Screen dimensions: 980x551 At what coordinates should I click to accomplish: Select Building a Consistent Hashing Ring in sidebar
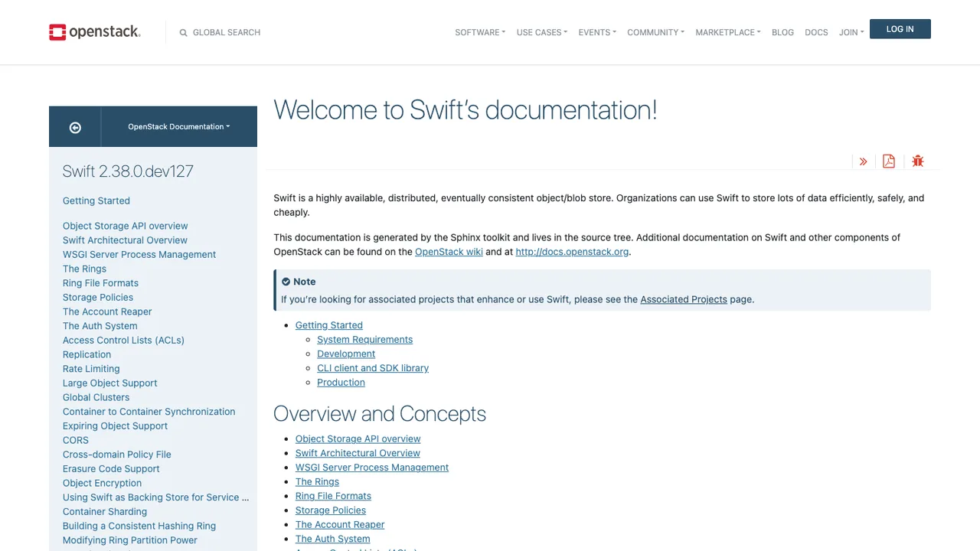pyautogui.click(x=139, y=527)
